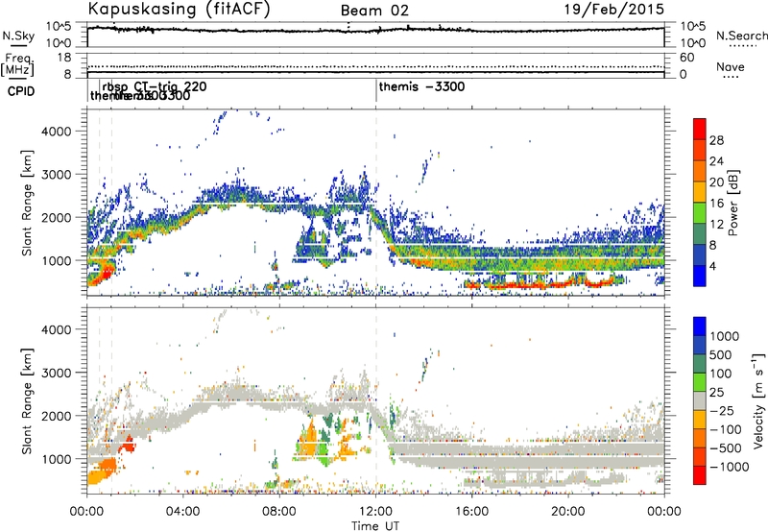Pick the red bottom segment of Velocity colorbar

(700, 475)
